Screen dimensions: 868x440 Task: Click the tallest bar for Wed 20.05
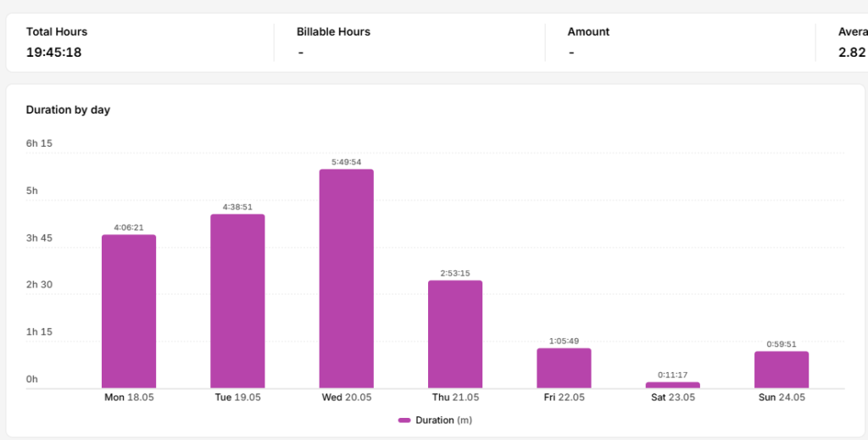347,279
